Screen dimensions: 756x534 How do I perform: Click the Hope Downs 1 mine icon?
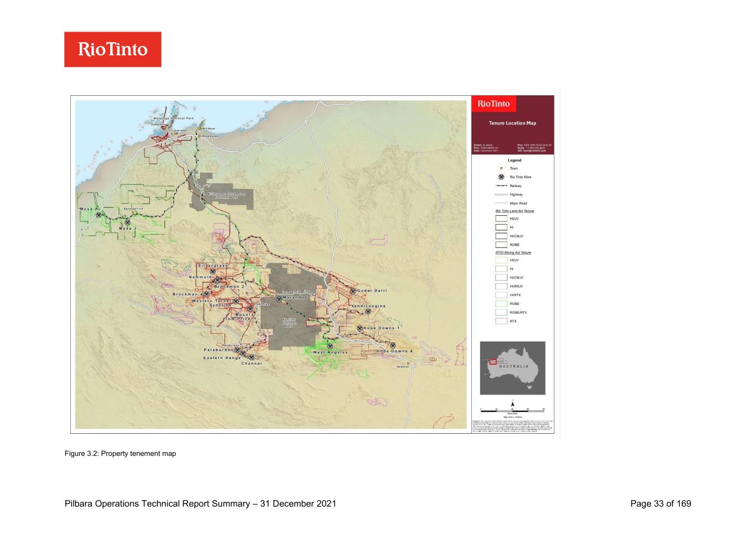359,328
